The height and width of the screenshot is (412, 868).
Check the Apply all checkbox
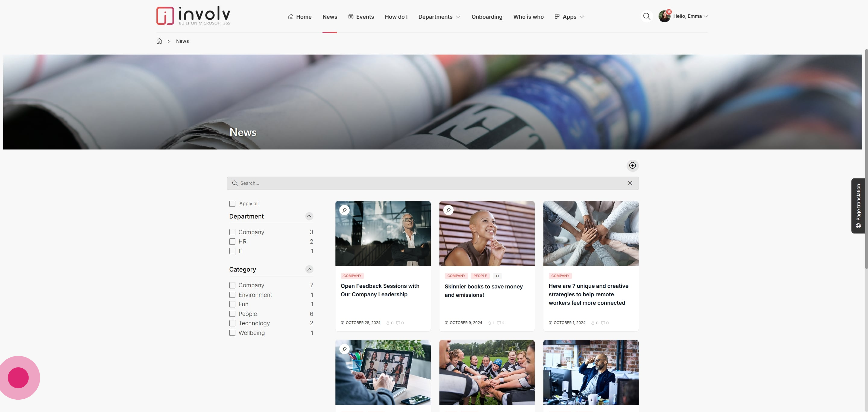click(232, 203)
